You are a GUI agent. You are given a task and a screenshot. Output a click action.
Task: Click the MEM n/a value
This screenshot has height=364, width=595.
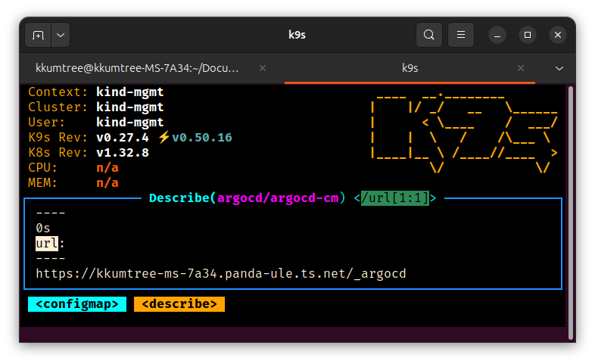(107, 183)
